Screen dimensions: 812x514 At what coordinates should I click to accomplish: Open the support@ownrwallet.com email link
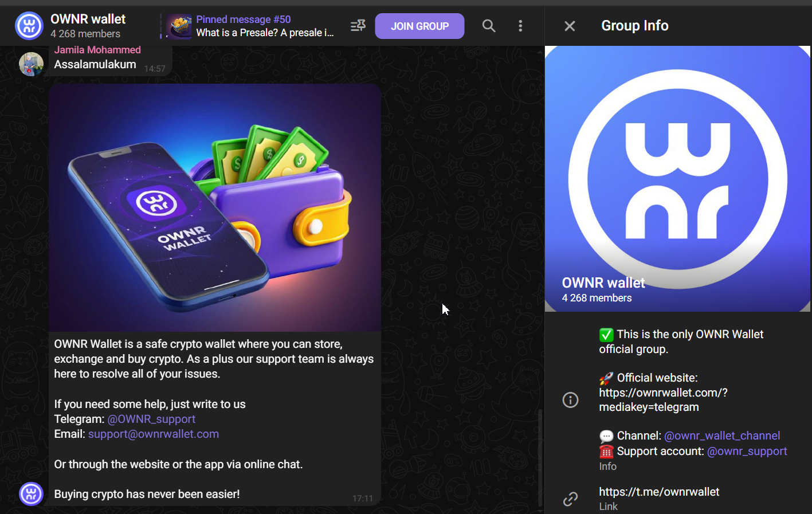click(154, 434)
